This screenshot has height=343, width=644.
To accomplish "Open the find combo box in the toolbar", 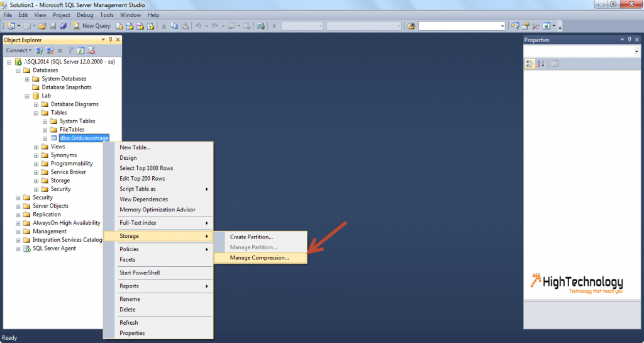I will tap(462, 26).
